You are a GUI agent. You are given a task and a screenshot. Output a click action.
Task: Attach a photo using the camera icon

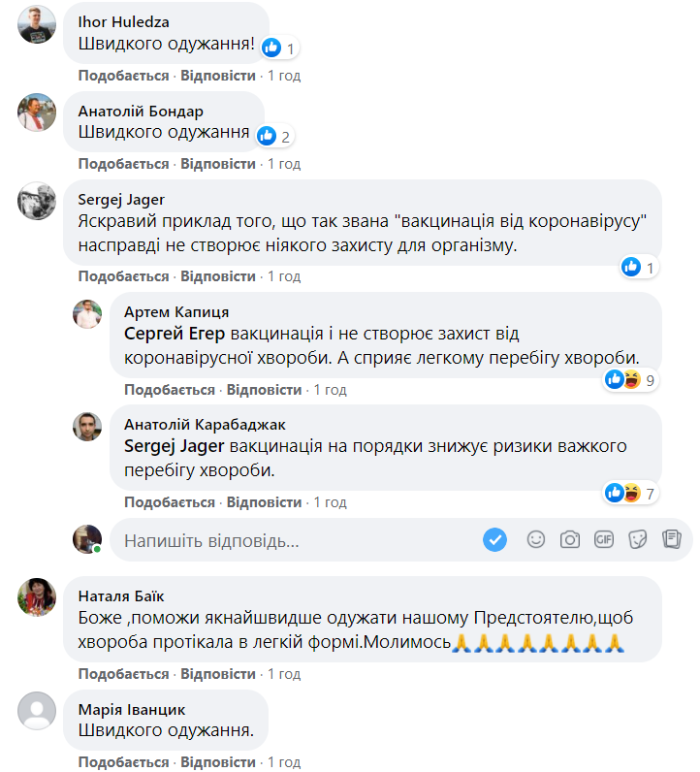pos(570,539)
